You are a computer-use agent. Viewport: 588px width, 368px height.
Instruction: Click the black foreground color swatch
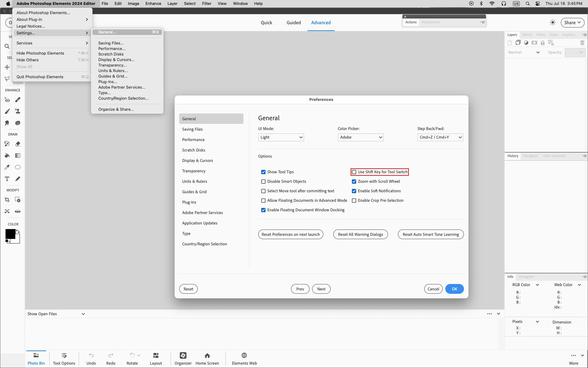10,234
